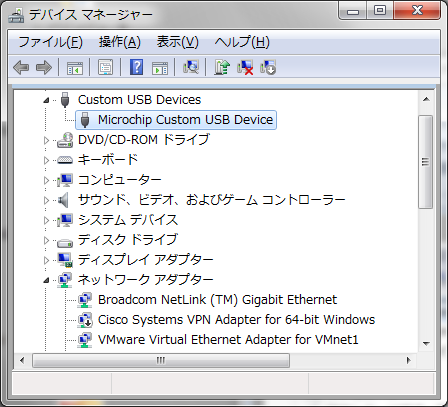
Task: Open the 操作(A) menu
Action: pyautogui.click(x=120, y=42)
